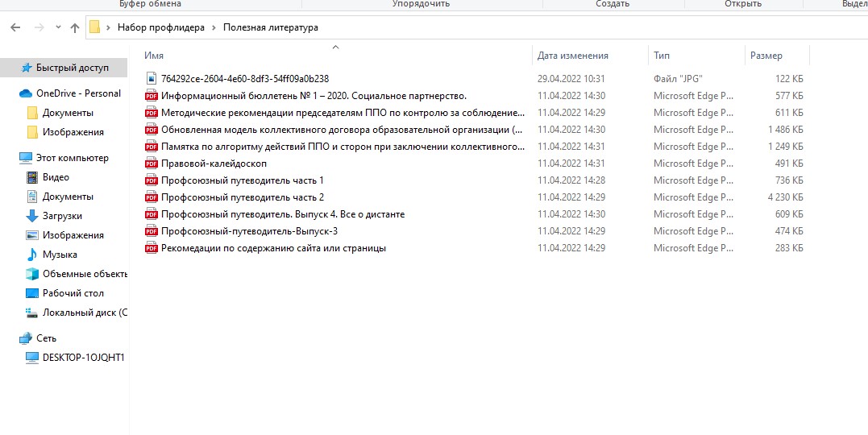
Task: Select PDF icon of Правовой-калейдоскоп
Action: point(151,164)
